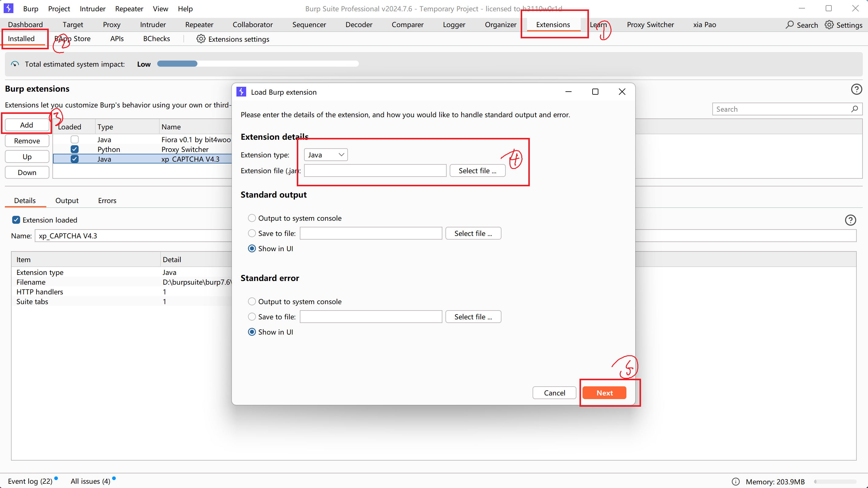Open the Project menu
Screen dimensions: 868x488
pos(59,9)
